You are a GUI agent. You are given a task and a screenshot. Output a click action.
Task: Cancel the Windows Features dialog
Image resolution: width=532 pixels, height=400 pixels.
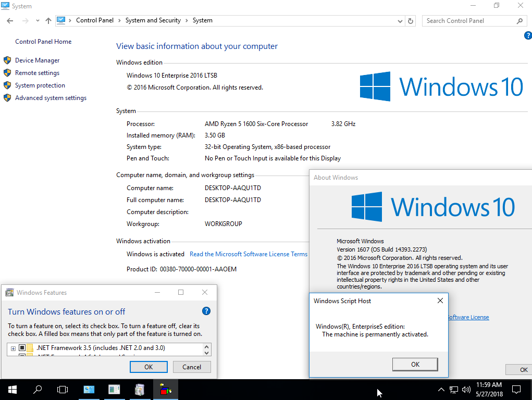point(192,367)
